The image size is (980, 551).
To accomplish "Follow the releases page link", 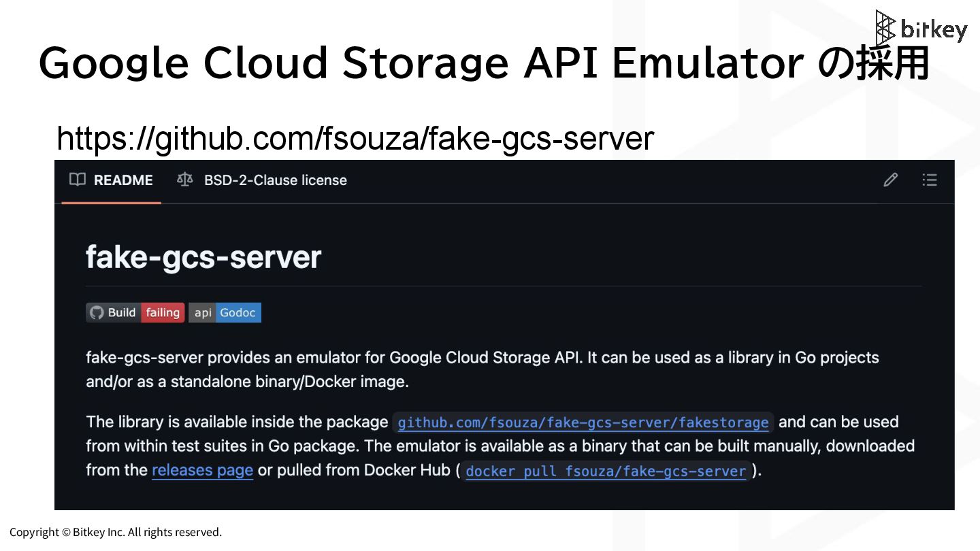I will (202, 470).
